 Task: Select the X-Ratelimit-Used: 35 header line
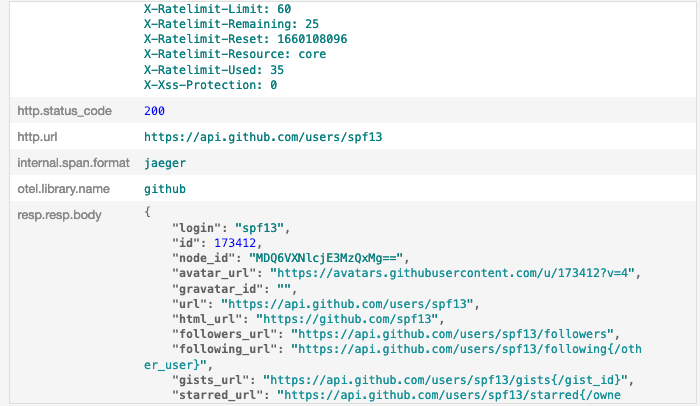pyautogui.click(x=214, y=70)
